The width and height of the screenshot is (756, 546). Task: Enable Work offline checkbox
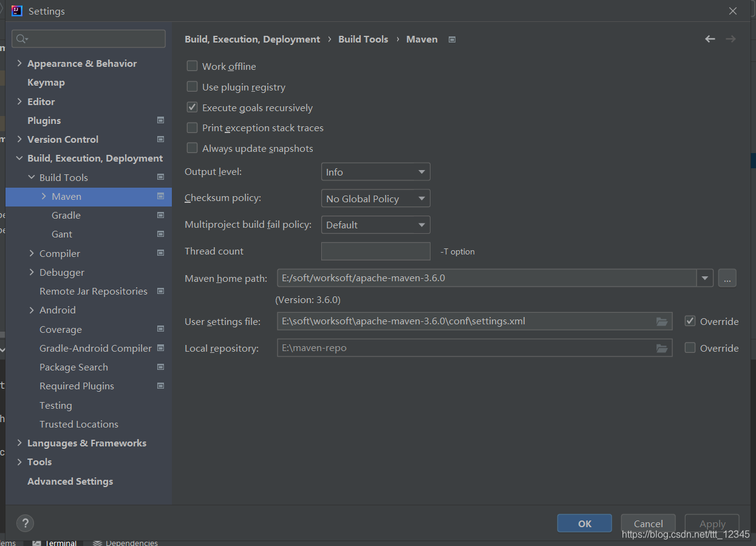click(192, 66)
